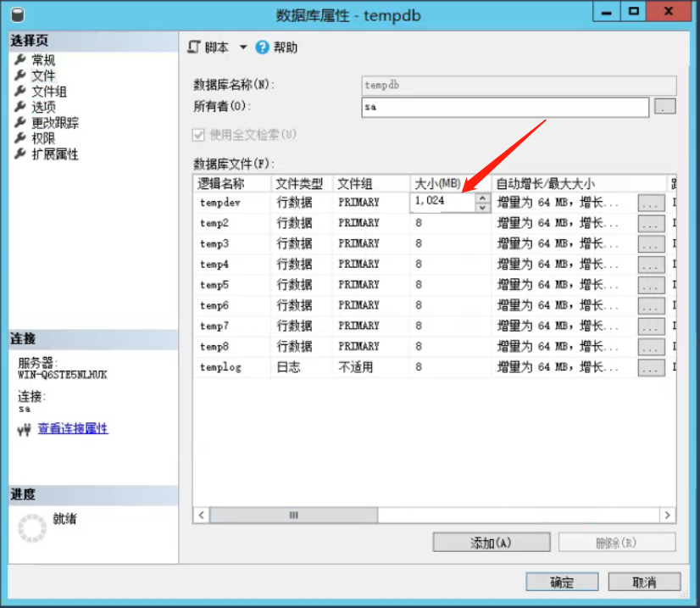Click the 日志 file type cell
700x608 pixels.
click(302, 367)
